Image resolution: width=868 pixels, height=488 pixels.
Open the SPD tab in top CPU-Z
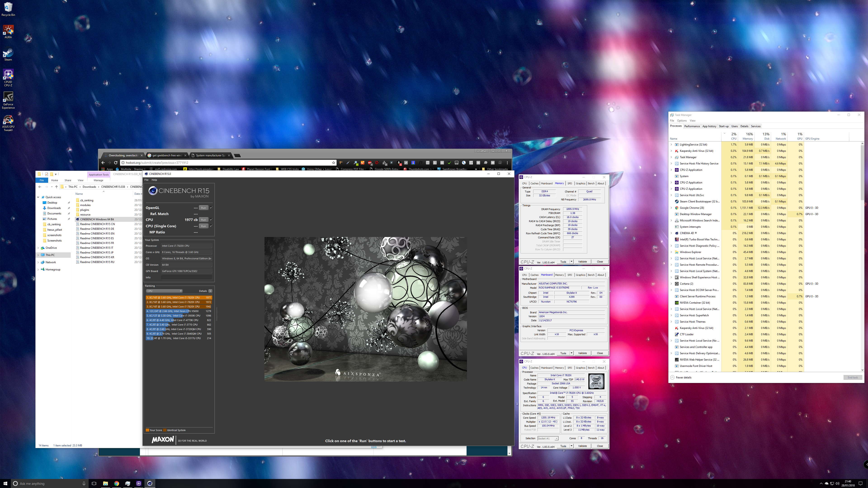pos(570,183)
